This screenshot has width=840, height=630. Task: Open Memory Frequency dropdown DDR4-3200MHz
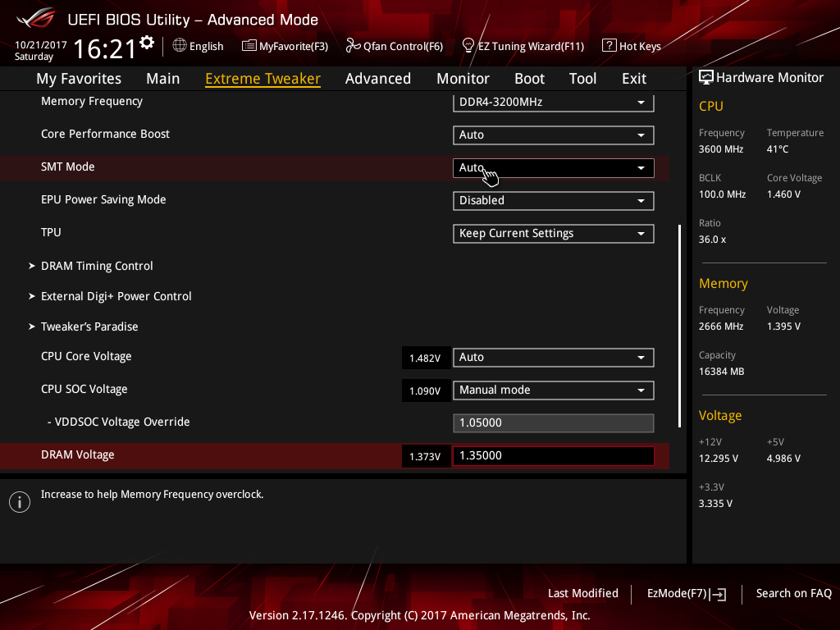pyautogui.click(x=554, y=102)
